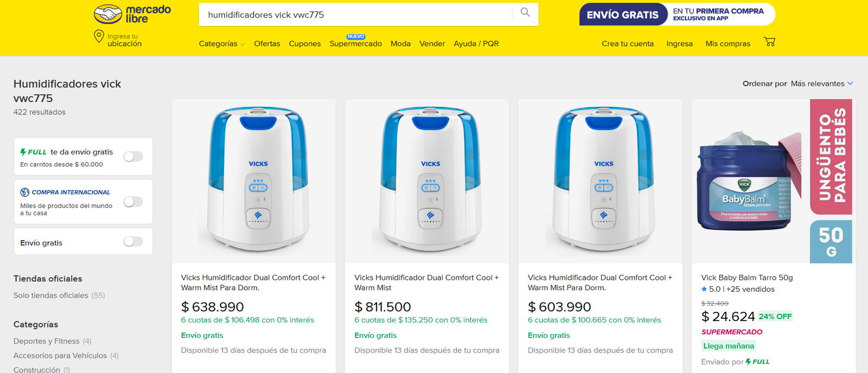Enable the FULL envío gratis toggle

coord(133,157)
